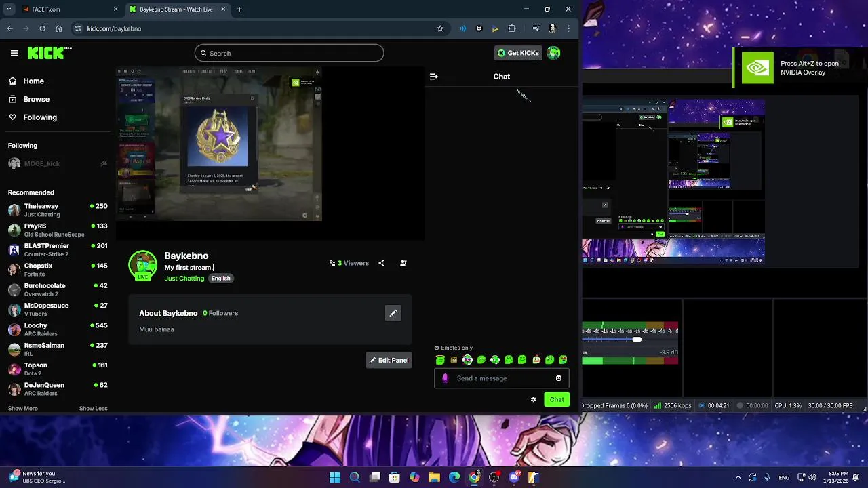Click the 3 Viewers count

349,263
